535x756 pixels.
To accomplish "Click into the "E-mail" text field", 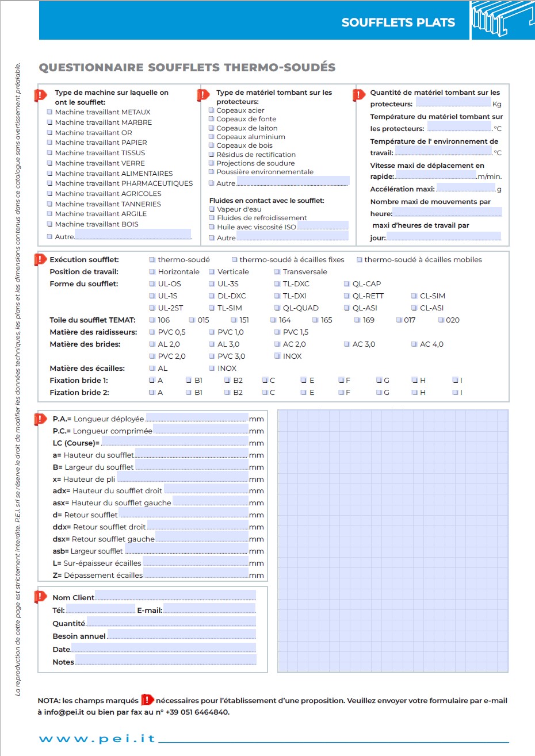I will point(209,609).
